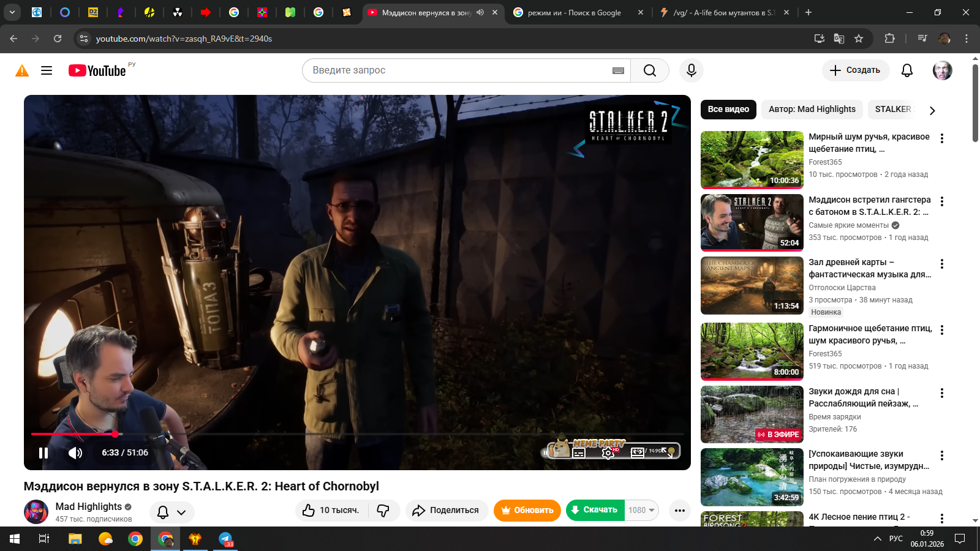Image resolution: width=980 pixels, height=551 pixels.
Task: Go to the YouTube home page via the logo
Action: [97, 70]
